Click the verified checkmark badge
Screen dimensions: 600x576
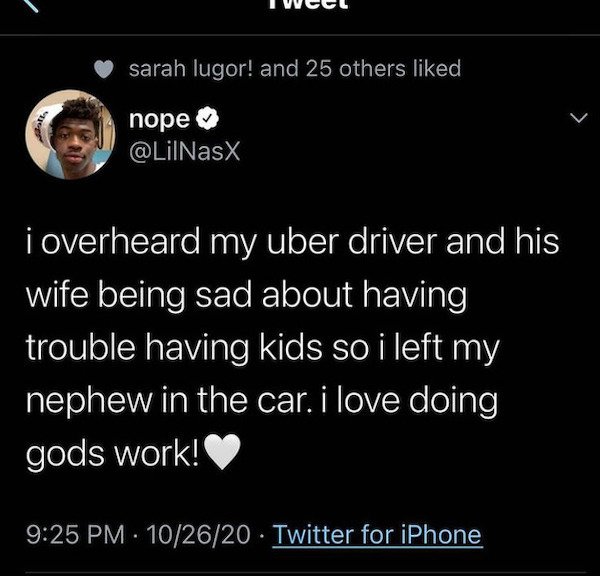coord(207,119)
